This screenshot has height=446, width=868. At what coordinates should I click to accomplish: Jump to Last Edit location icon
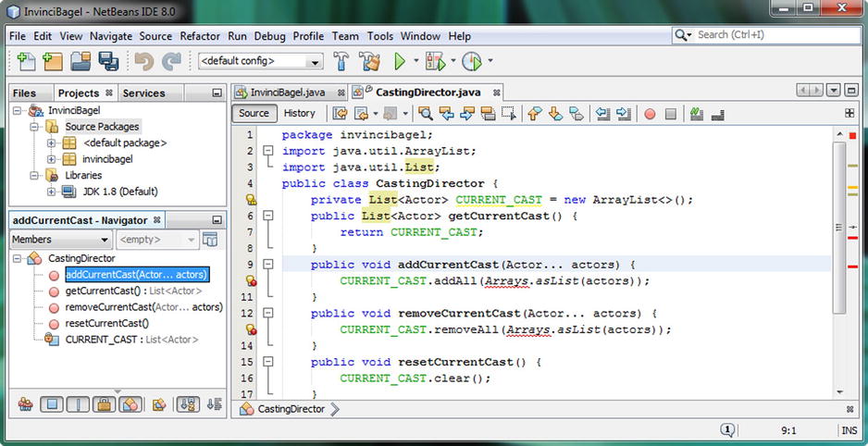coord(340,114)
